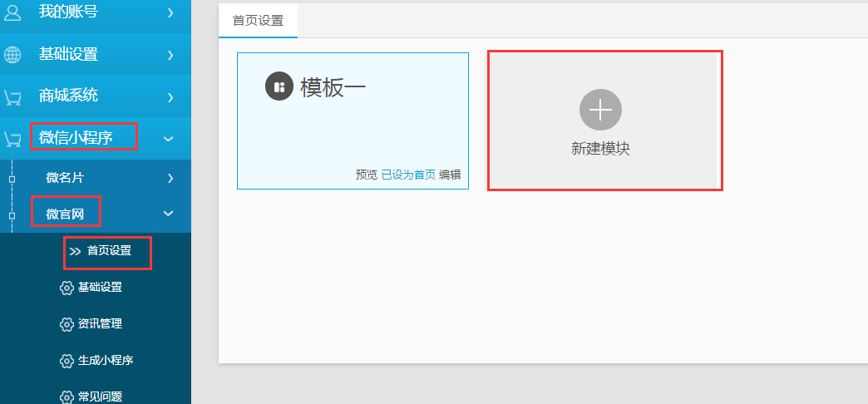
Task: Expand the 我的账号 chevron
Action: click(x=170, y=12)
